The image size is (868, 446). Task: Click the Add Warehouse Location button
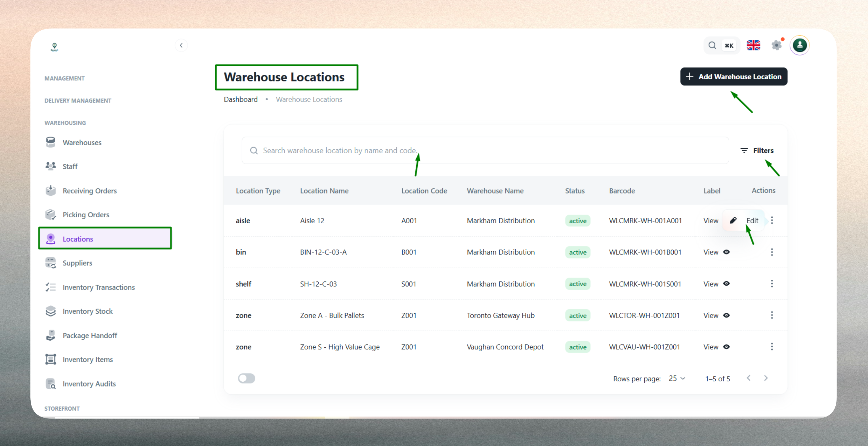click(x=734, y=77)
